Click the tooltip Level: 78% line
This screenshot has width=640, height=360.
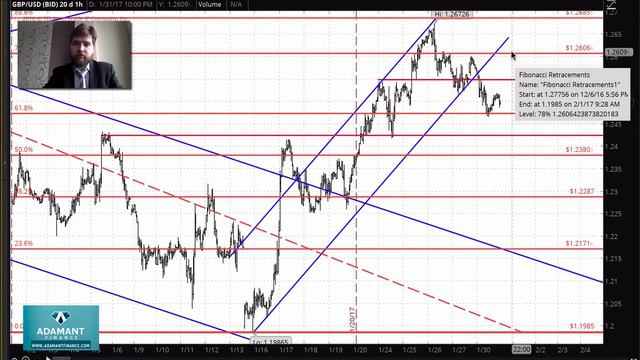point(568,114)
